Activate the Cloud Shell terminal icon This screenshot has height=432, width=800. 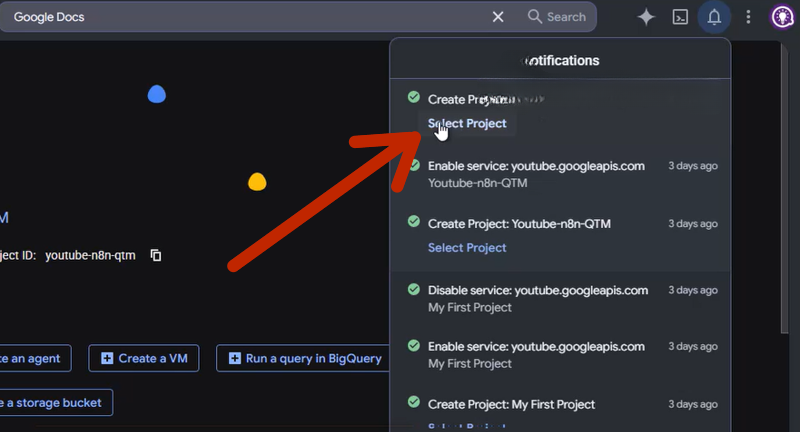pyautogui.click(x=680, y=17)
